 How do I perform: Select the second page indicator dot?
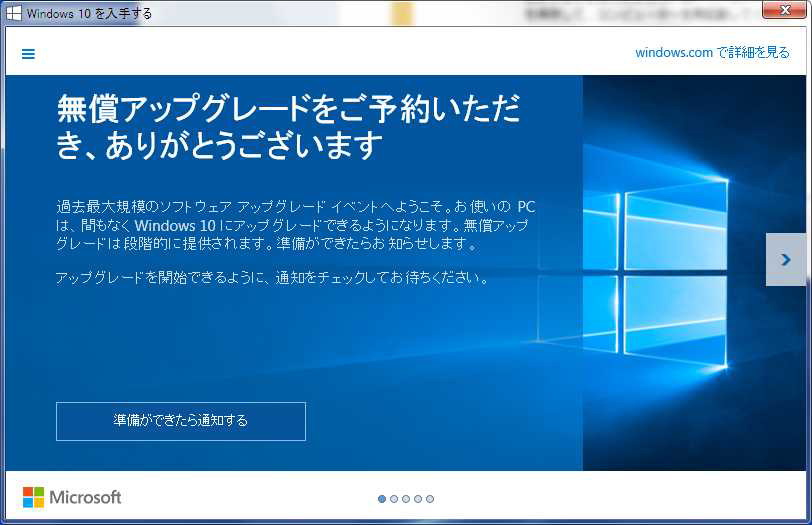tap(394, 498)
